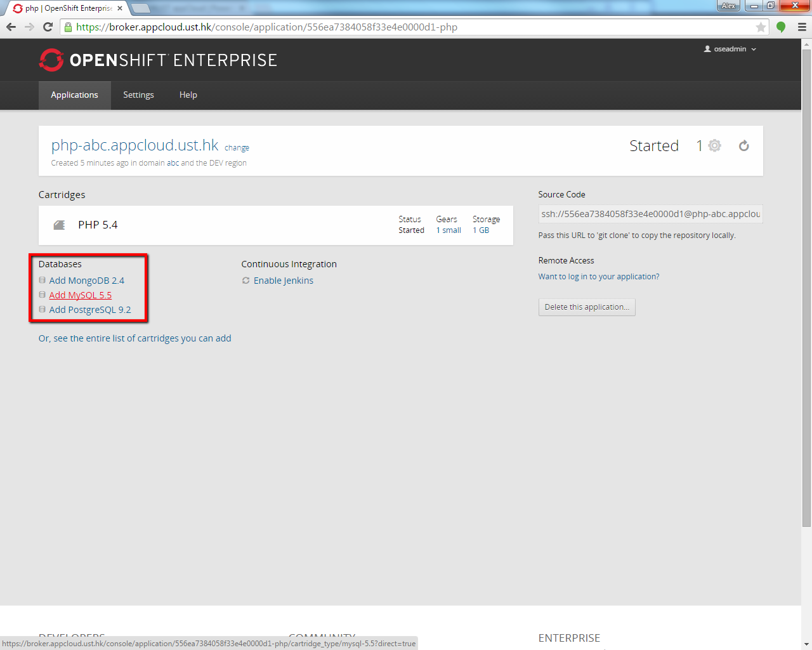The image size is (812, 650).
Task: Click the OpenShift Enterprise logo
Action: (x=158, y=60)
